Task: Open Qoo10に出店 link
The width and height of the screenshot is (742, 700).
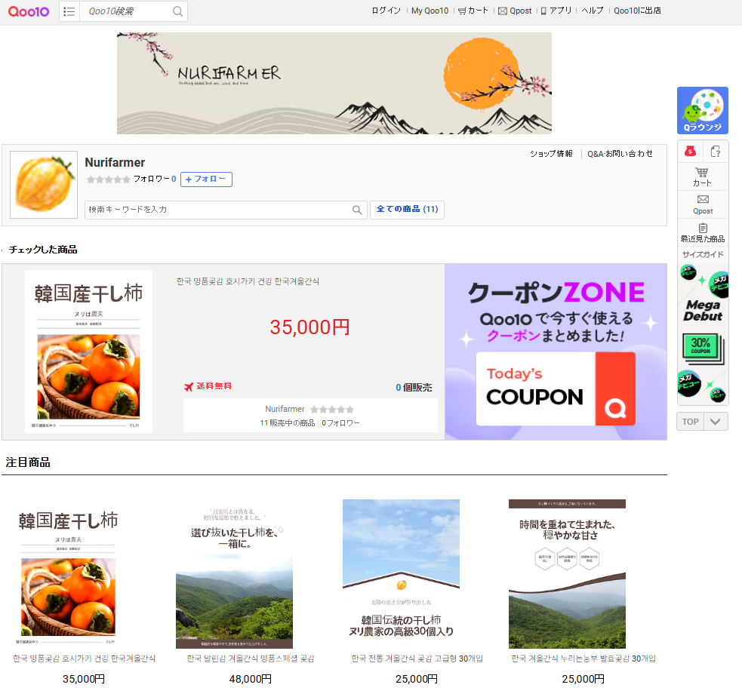Action: [x=637, y=11]
